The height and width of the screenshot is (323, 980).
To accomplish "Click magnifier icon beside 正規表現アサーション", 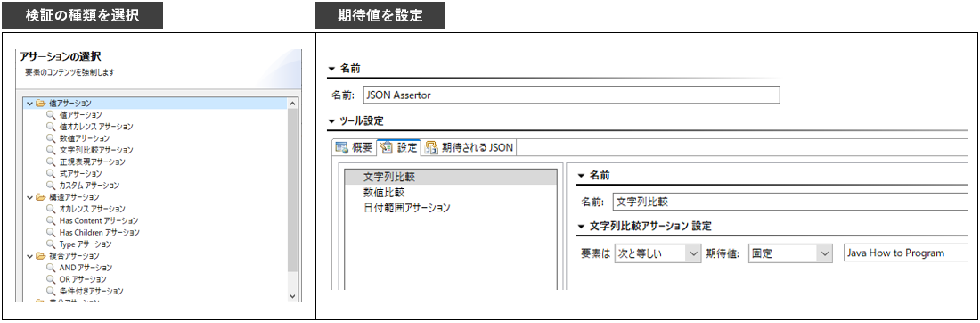I will (50, 162).
